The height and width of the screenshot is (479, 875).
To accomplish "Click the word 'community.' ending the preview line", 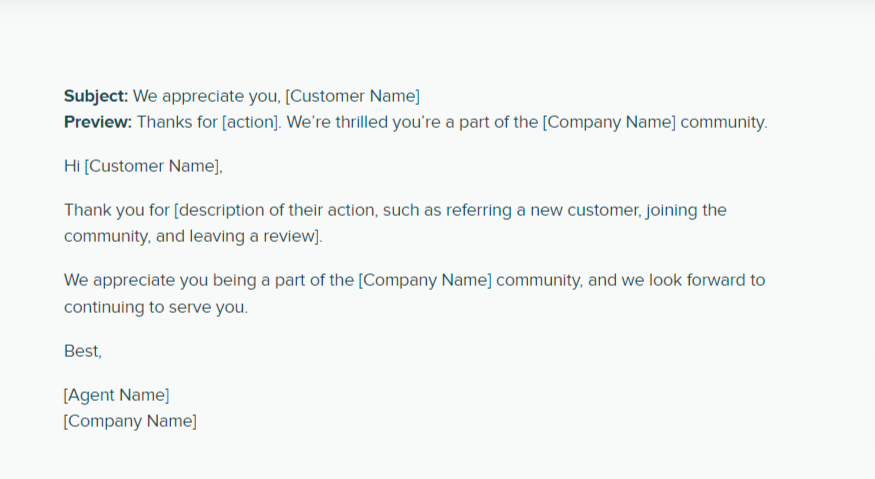I will pos(724,122).
